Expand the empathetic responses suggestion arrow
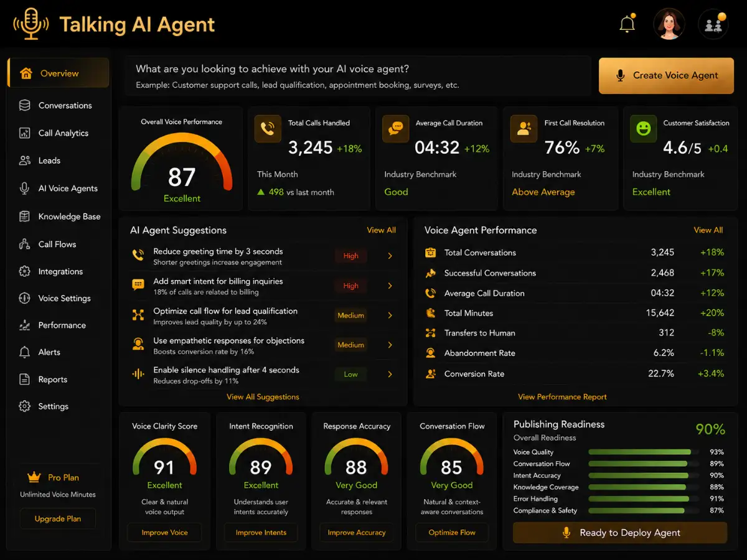Viewport: 747px width, 560px height. tap(390, 345)
